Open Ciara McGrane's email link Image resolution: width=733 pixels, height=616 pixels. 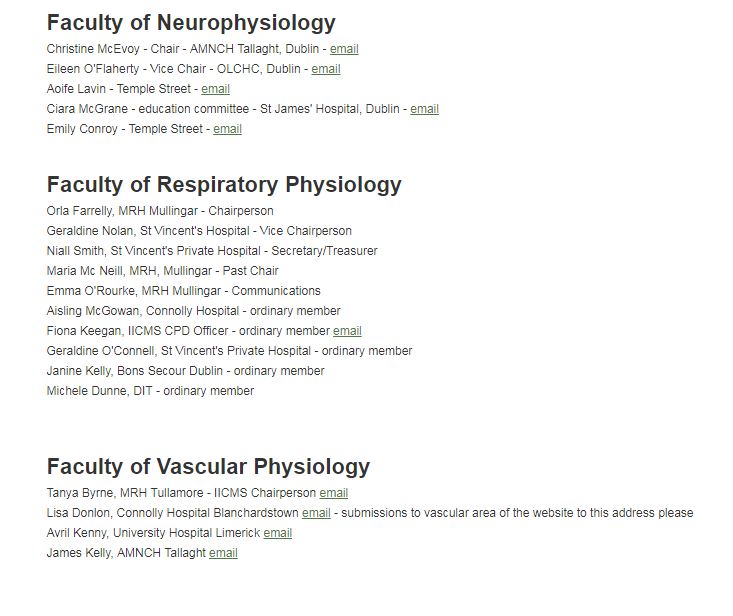click(x=424, y=109)
